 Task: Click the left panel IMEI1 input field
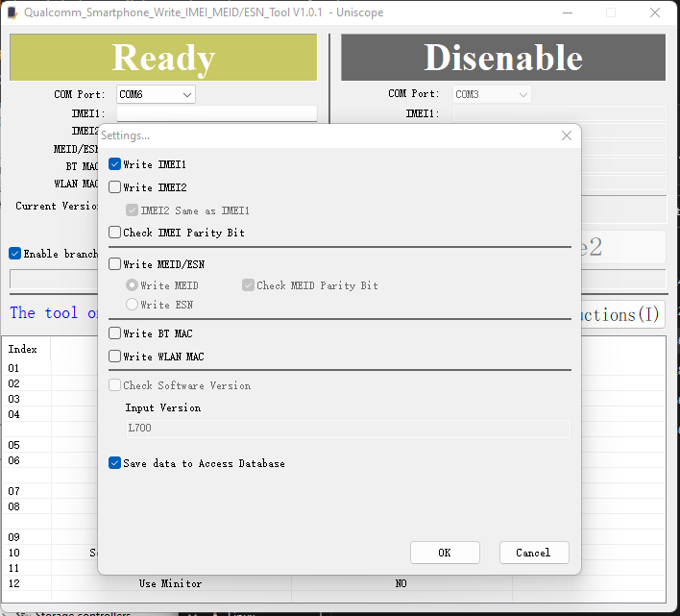(x=216, y=113)
